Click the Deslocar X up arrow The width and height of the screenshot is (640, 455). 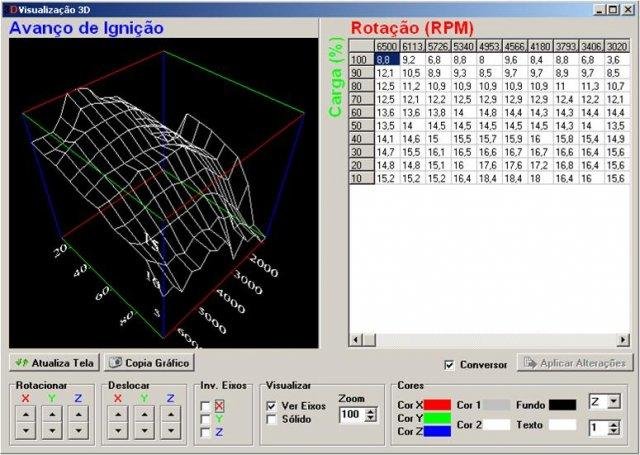[x=118, y=413]
